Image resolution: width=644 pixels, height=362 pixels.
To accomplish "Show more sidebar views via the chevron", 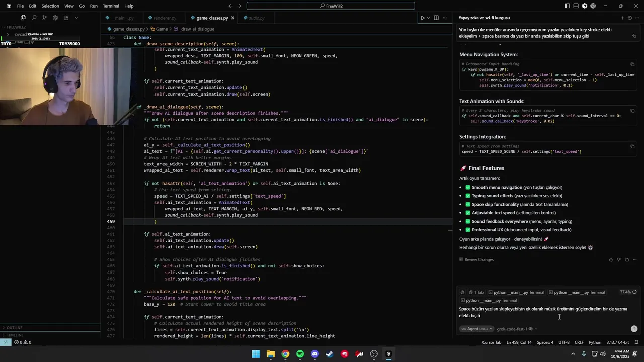I will [76, 18].
